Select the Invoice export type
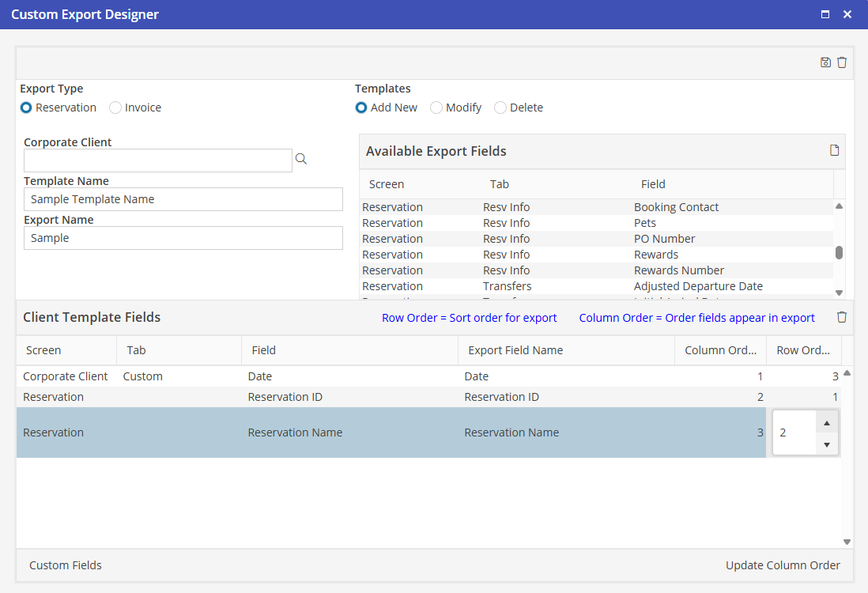The image size is (868, 593). coord(116,108)
